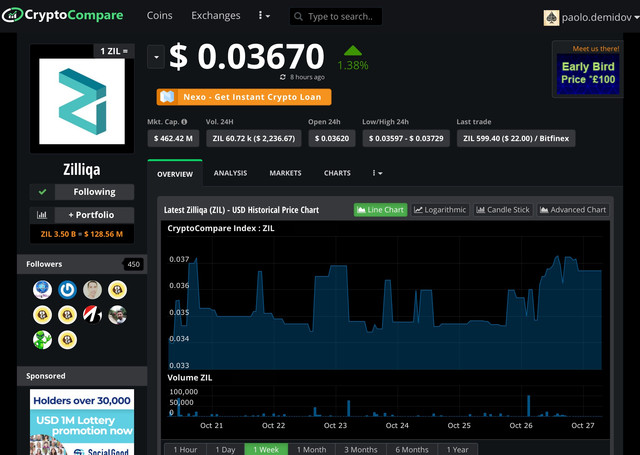The width and height of the screenshot is (640, 455).
Task: Click the portfolio bar chart icon
Action: (x=42, y=215)
